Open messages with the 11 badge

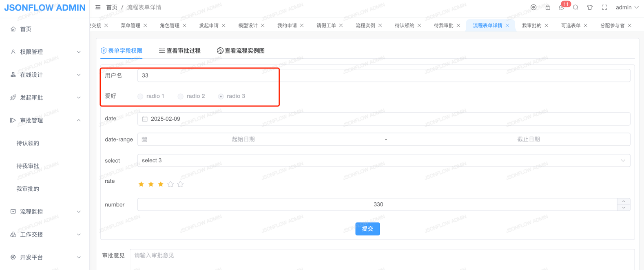coord(562,7)
